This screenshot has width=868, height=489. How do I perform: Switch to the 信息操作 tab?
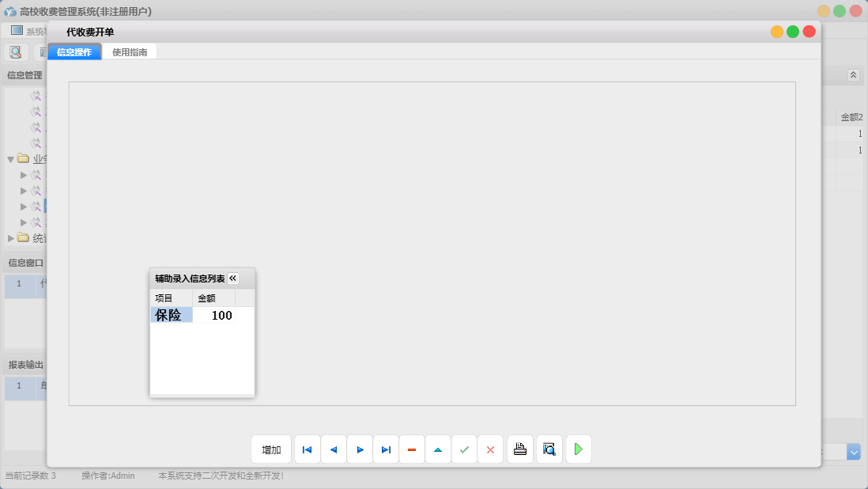[x=74, y=52]
